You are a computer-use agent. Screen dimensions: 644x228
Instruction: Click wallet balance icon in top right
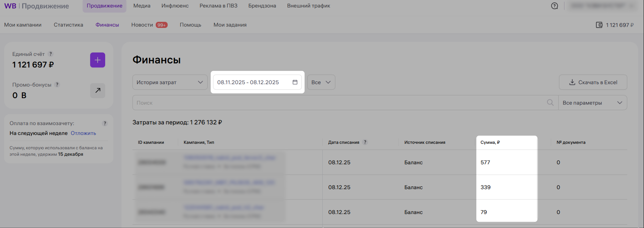(599, 25)
